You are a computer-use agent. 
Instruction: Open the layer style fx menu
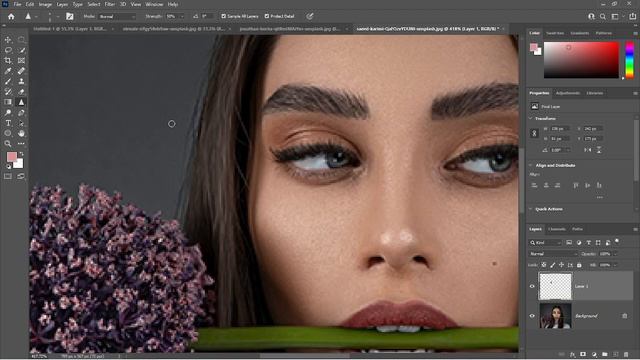pyautogui.click(x=573, y=354)
